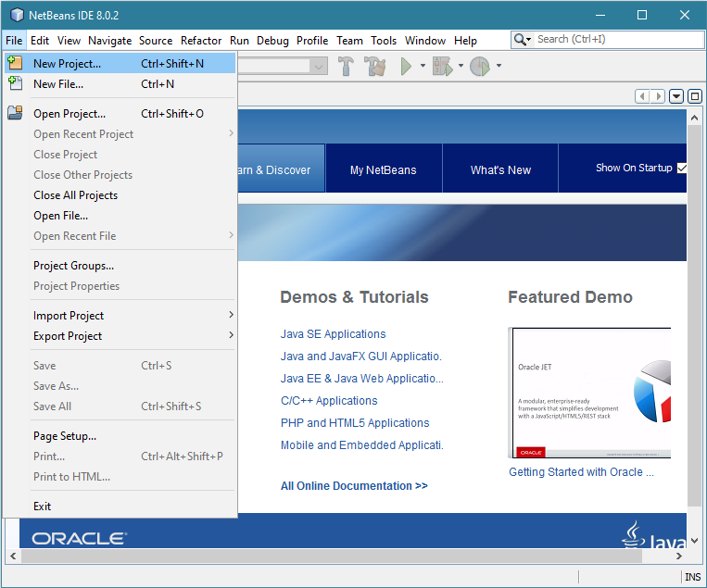The height and width of the screenshot is (588, 707).
Task: Open the Run Project dropdown arrow
Action: click(423, 66)
